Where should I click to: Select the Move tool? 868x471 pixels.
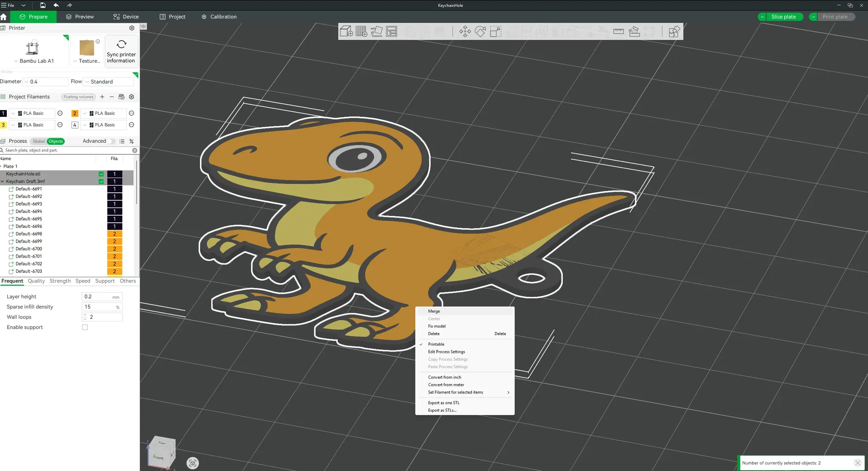(465, 31)
